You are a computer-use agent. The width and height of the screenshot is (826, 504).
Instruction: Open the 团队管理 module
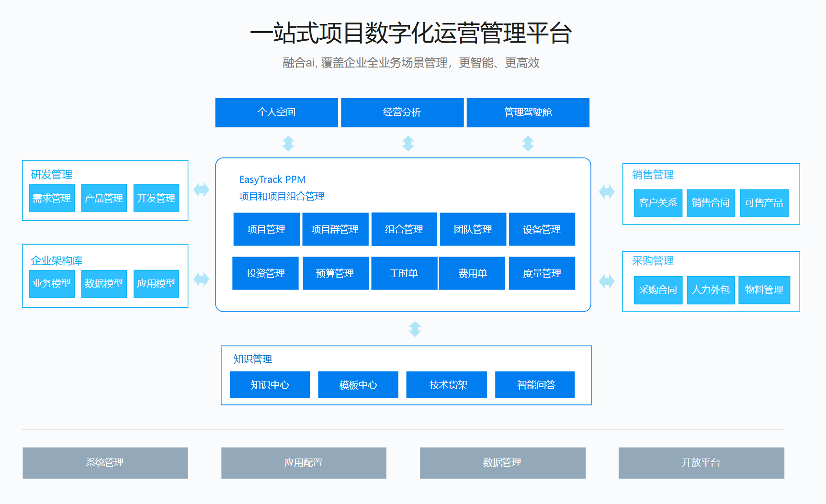pos(473,229)
